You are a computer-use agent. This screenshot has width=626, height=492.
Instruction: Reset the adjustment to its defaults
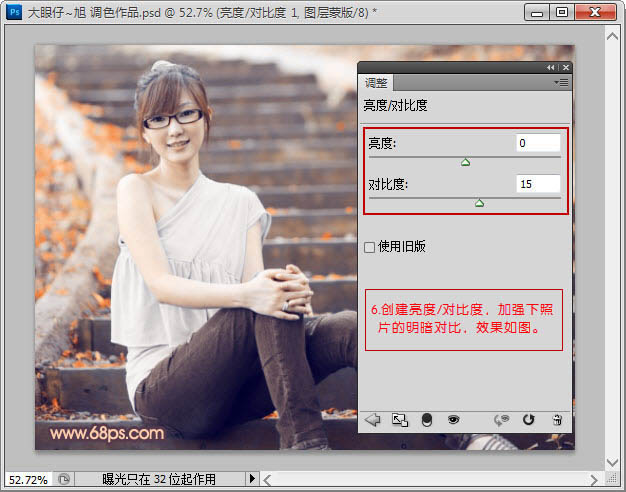pyautogui.click(x=528, y=421)
